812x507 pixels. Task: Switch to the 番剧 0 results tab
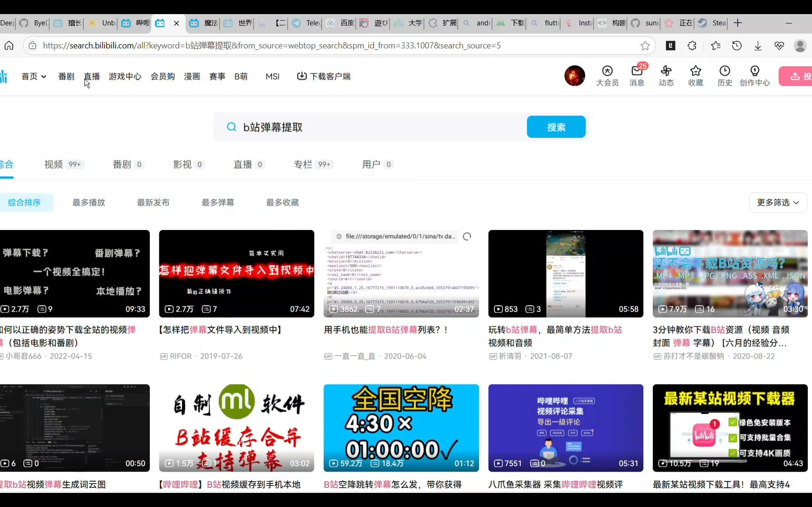click(128, 164)
